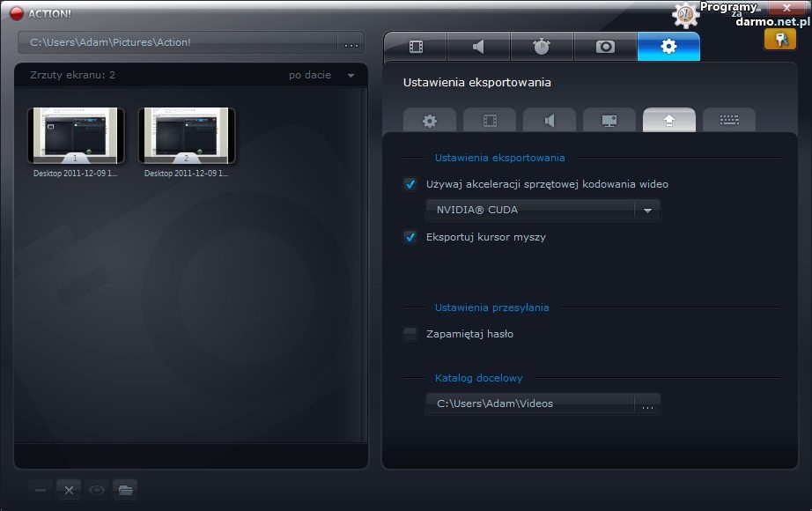Viewport: 812px width, 511px height.
Task: Enable the Zapamiętaj hasło checkbox
Action: 410,334
